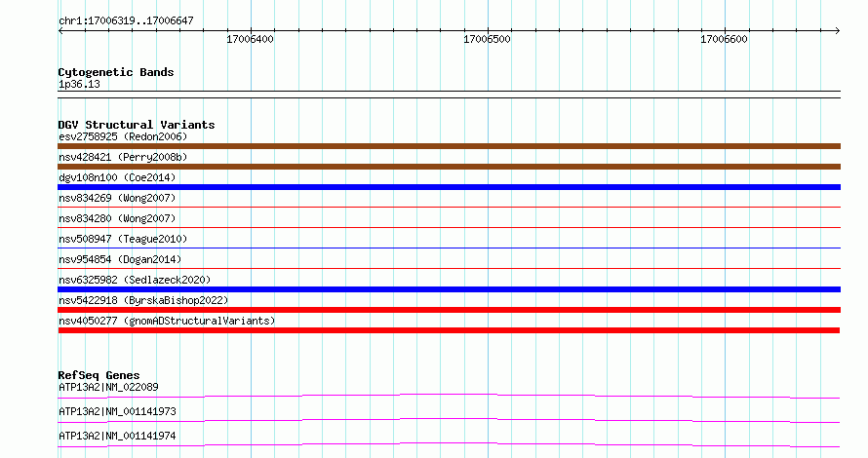The image size is (868, 458).
Task: Click the ATP13A2|NM_001141973 transcript label
Action: [x=117, y=411]
